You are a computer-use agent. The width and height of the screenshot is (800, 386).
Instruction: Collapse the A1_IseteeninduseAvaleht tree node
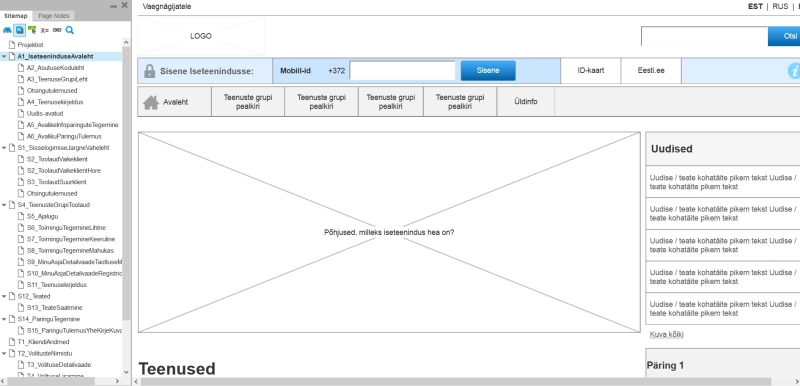[5, 57]
